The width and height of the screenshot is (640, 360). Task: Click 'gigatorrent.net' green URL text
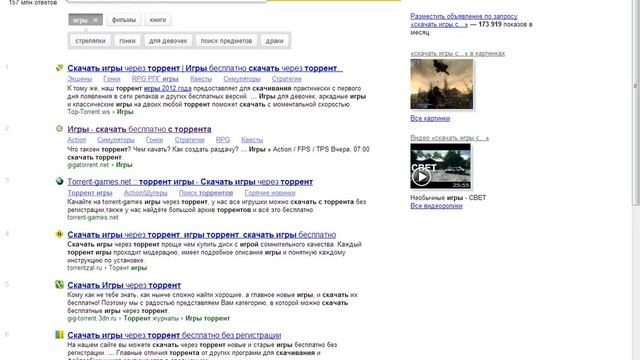pyautogui.click(x=88, y=165)
